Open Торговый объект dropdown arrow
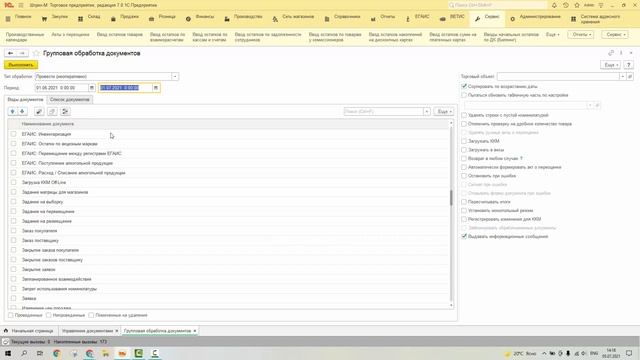This screenshot has height=360, width=640. point(622,76)
